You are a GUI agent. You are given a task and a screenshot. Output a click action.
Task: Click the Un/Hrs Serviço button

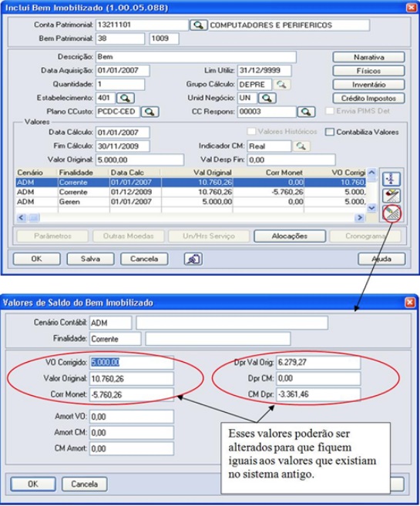[x=209, y=236]
